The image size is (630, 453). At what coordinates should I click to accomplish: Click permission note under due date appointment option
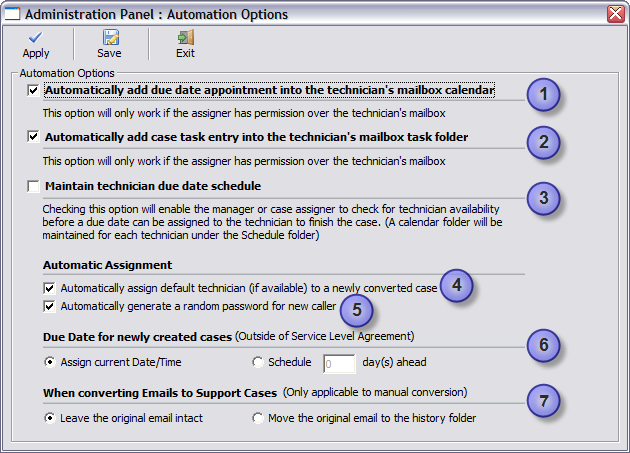click(244, 113)
